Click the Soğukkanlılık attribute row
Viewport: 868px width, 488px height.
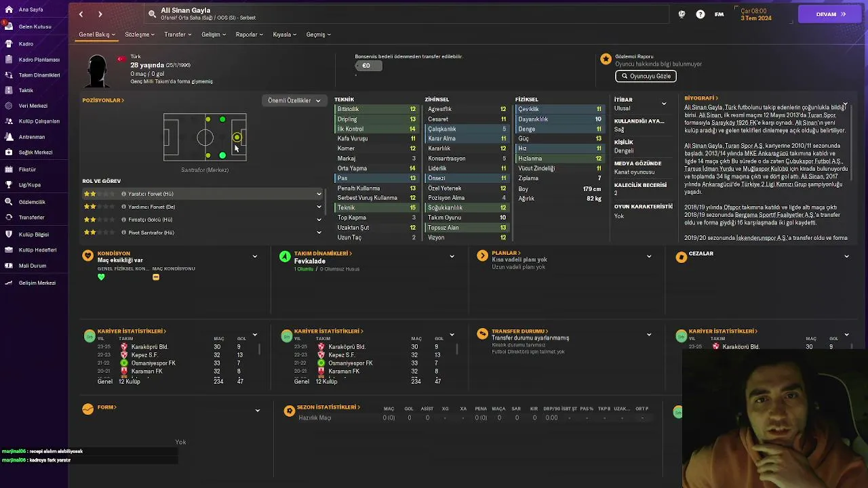click(x=467, y=208)
